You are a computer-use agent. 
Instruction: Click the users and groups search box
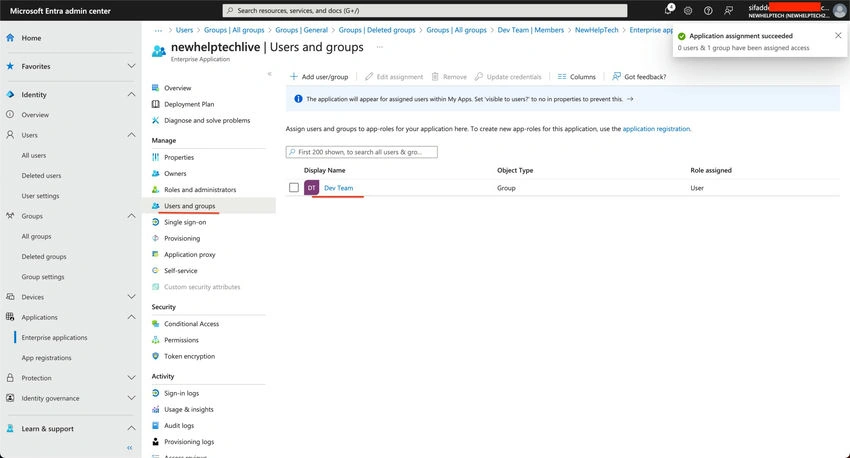tap(362, 152)
